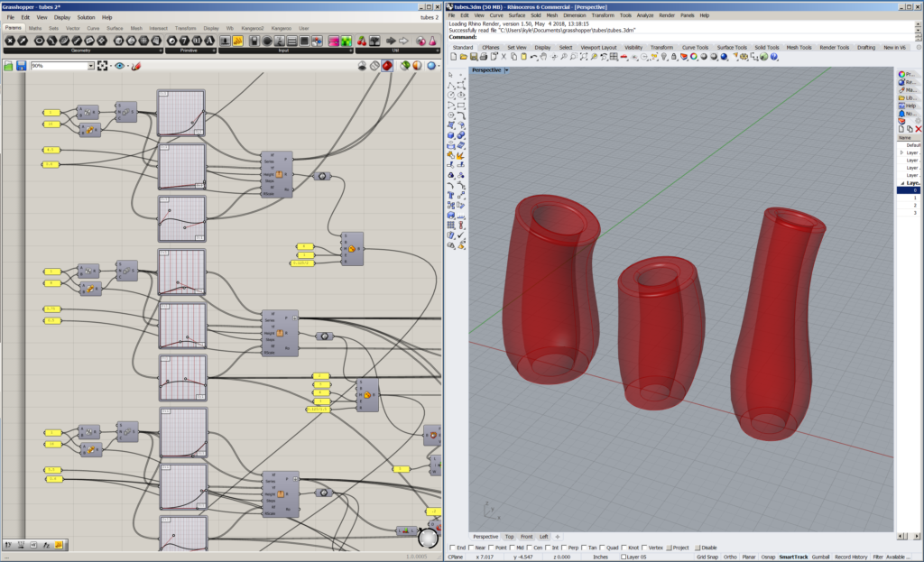Click the Lock padlock icon in Rhino toolbar
The width and height of the screenshot is (924, 562).
674,57
